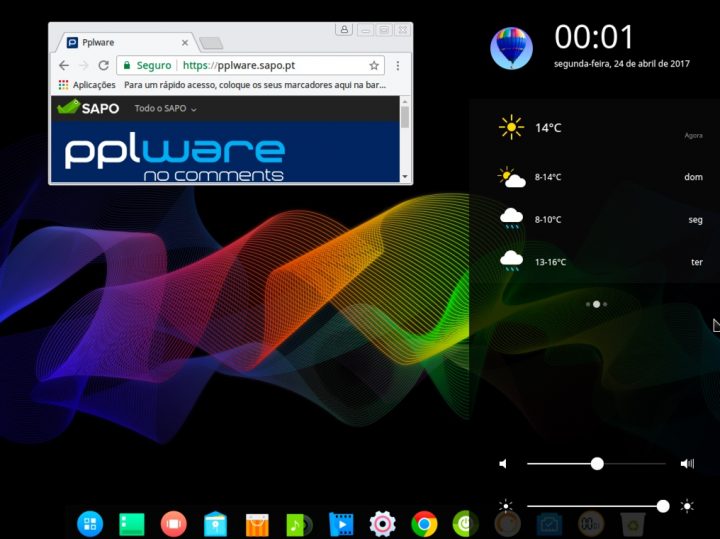Launch Google Chrome from the dock
Viewport: 720px width, 539px height.
click(424, 523)
